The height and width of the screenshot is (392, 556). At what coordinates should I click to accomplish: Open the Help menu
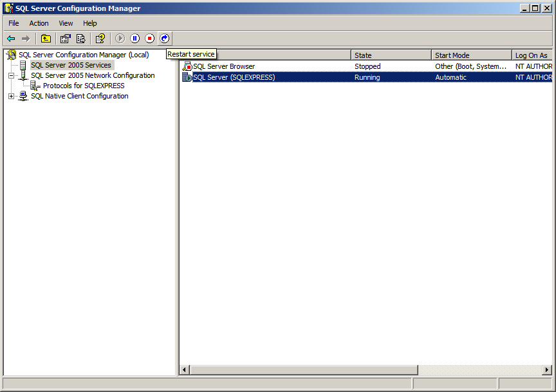pos(89,23)
